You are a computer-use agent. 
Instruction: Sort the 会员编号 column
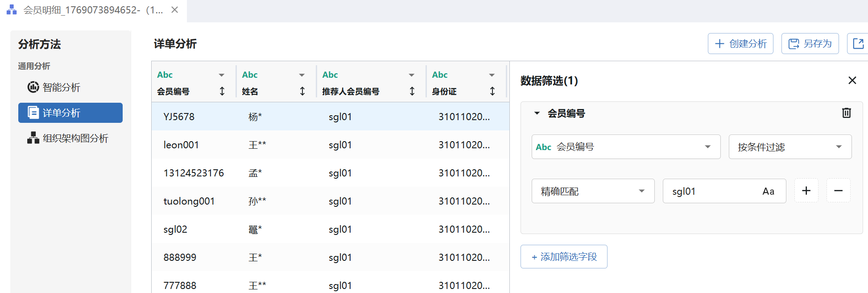coord(222,91)
